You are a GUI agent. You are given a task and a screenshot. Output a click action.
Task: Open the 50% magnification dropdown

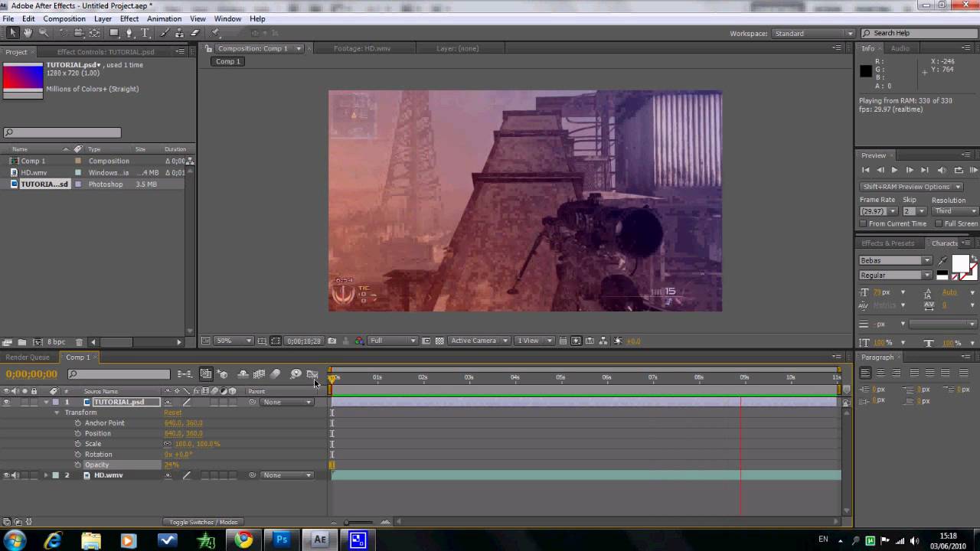click(x=234, y=341)
